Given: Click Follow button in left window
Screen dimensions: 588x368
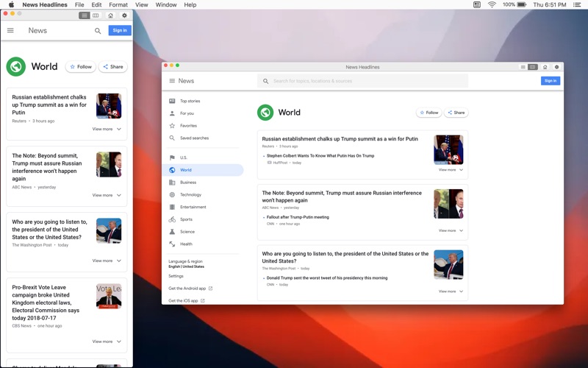Looking at the screenshot, I should click(x=81, y=67).
